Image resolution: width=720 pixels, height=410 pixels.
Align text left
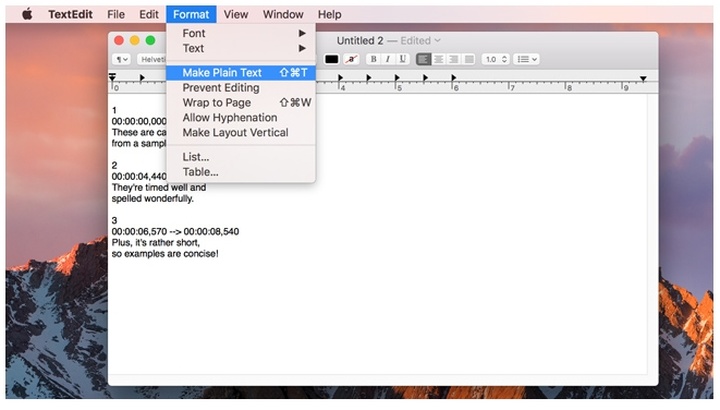tap(423, 59)
